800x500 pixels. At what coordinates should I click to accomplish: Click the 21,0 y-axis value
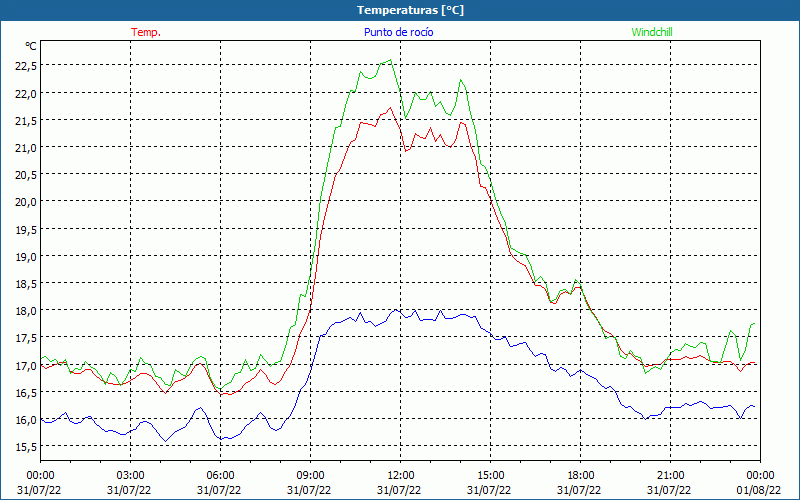[x=26, y=147]
